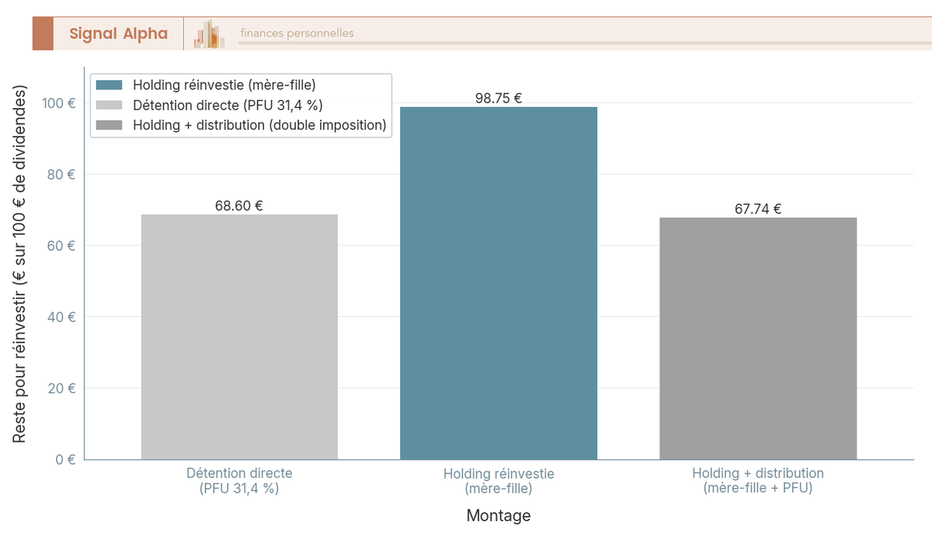The width and height of the screenshot is (932, 560).
Task: Click the Montage x-axis title
Action: tap(499, 516)
